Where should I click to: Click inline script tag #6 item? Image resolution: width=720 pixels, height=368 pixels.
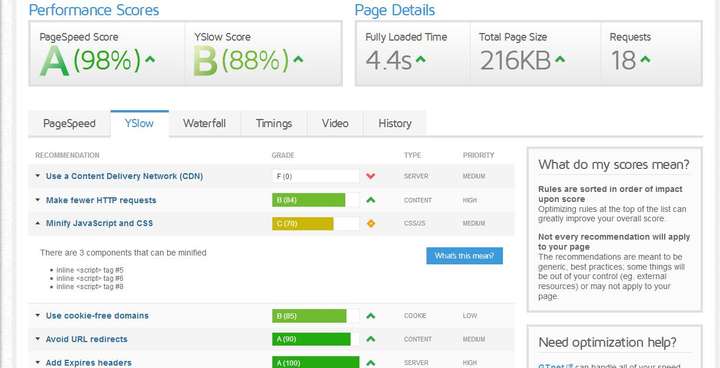click(x=90, y=278)
